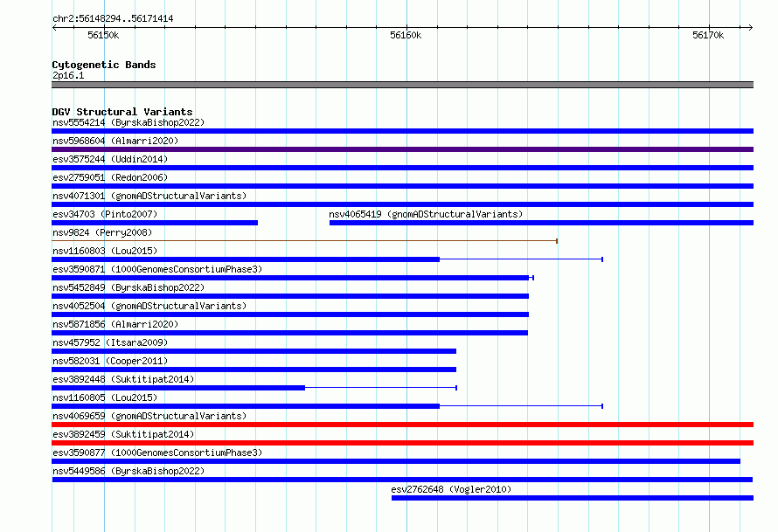This screenshot has width=778, height=532.
Task: Open nsv4071301 (gnomADStructuralVariants) label
Action: pos(149,196)
